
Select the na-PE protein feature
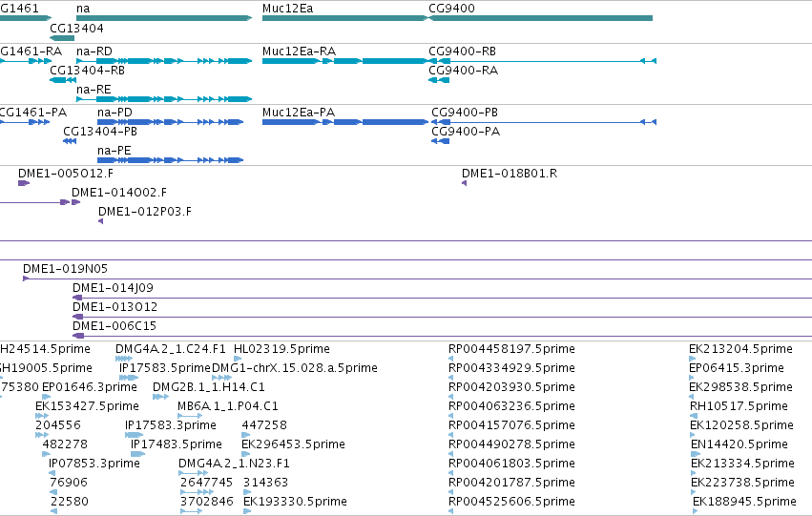pyautogui.click(x=171, y=160)
